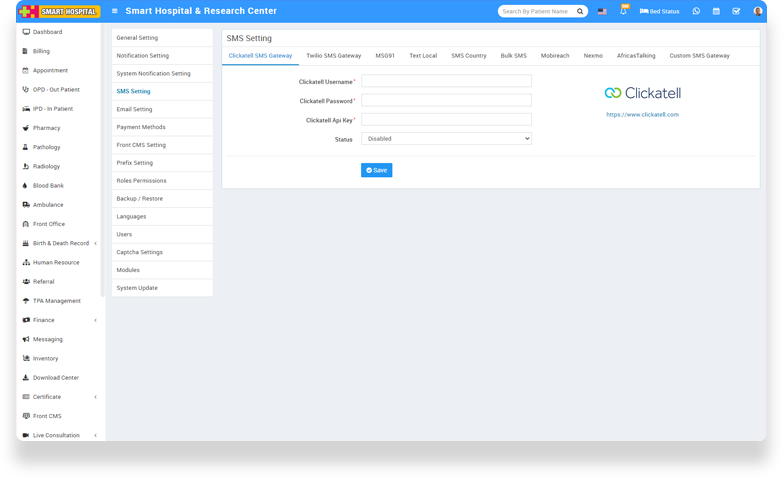
Task: Open Captcha Settings
Action: 162,252
